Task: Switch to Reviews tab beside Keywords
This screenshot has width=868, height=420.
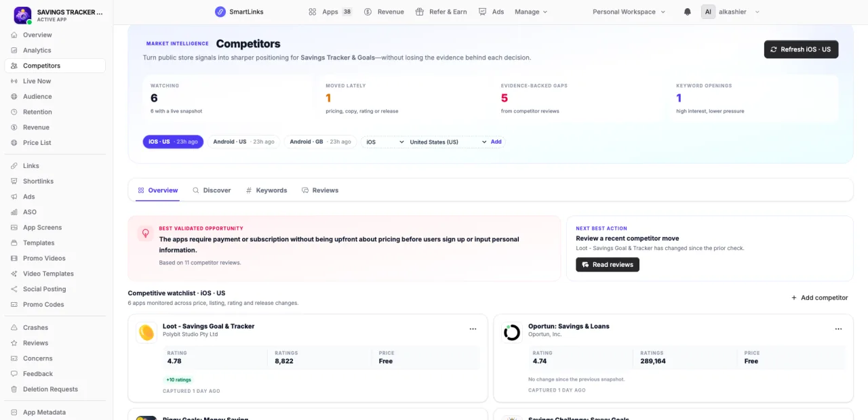Action: (320, 190)
